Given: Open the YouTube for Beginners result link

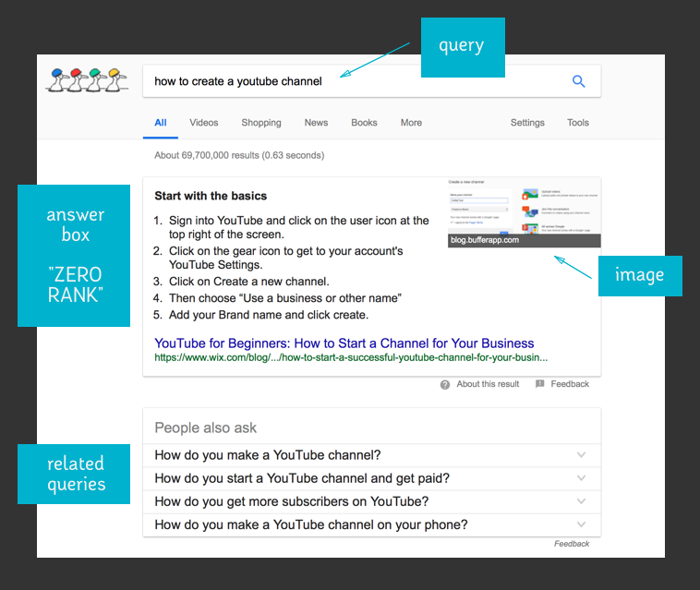Looking at the screenshot, I should [344, 343].
